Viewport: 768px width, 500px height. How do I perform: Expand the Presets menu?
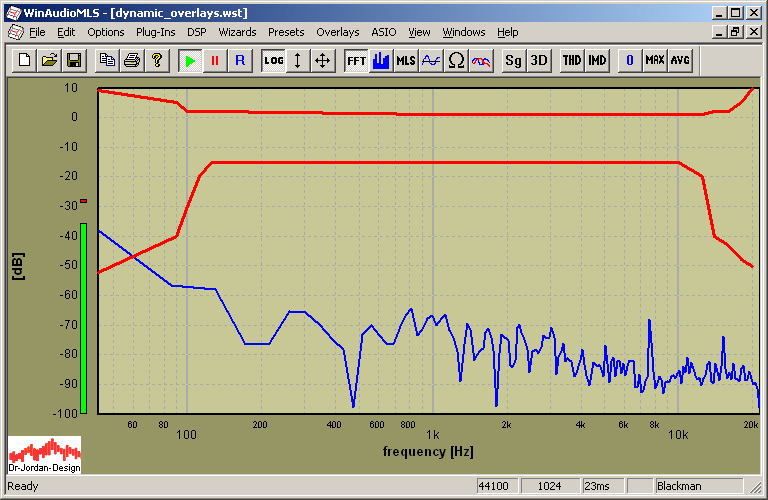click(x=286, y=32)
